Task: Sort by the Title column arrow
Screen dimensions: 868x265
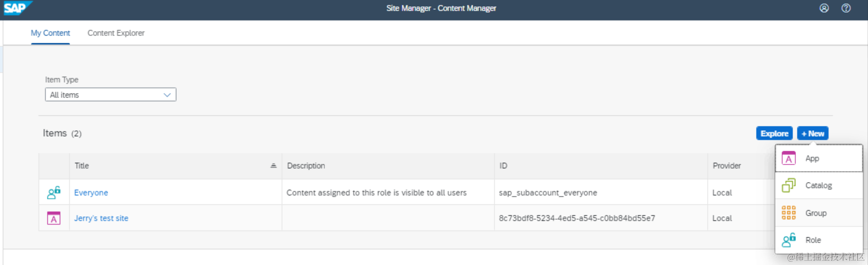Action: pyautogui.click(x=274, y=166)
